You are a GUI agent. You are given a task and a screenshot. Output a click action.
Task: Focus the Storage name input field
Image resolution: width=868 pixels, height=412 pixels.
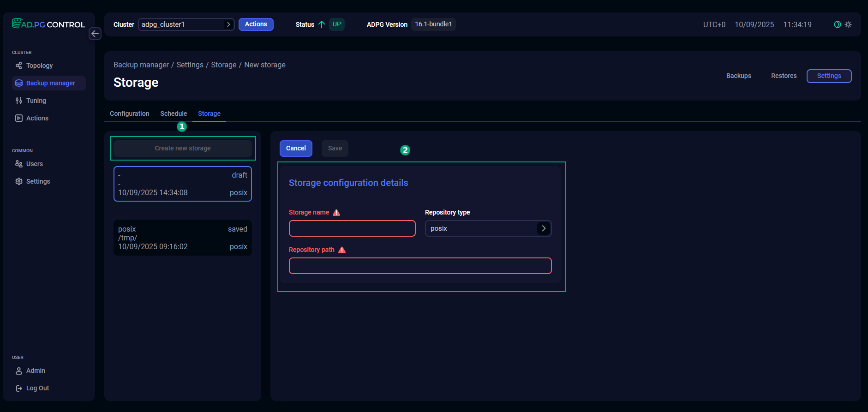click(352, 228)
